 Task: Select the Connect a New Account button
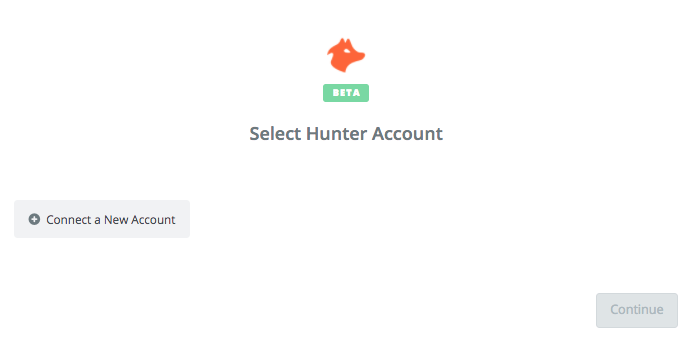tap(102, 219)
